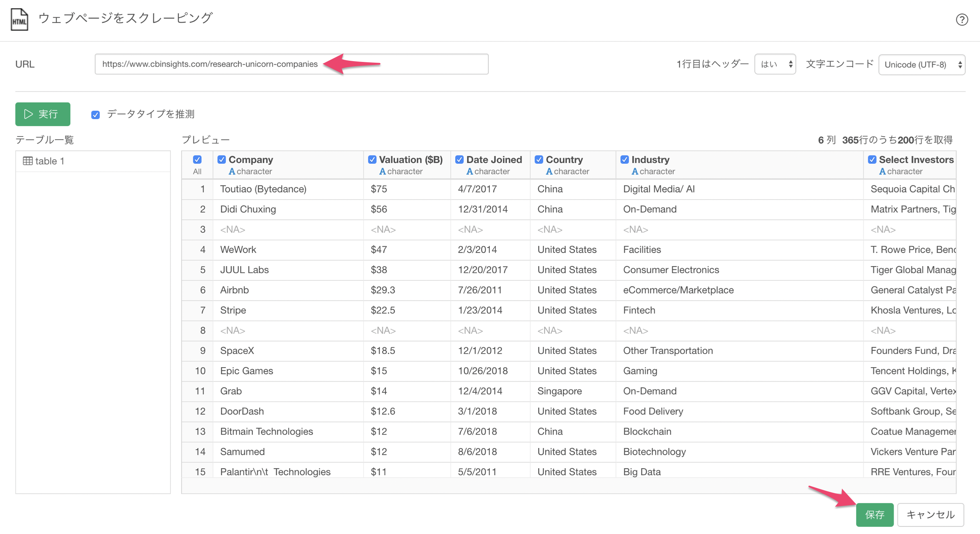Click the WeWork company cell
The image size is (980, 534).
point(288,250)
